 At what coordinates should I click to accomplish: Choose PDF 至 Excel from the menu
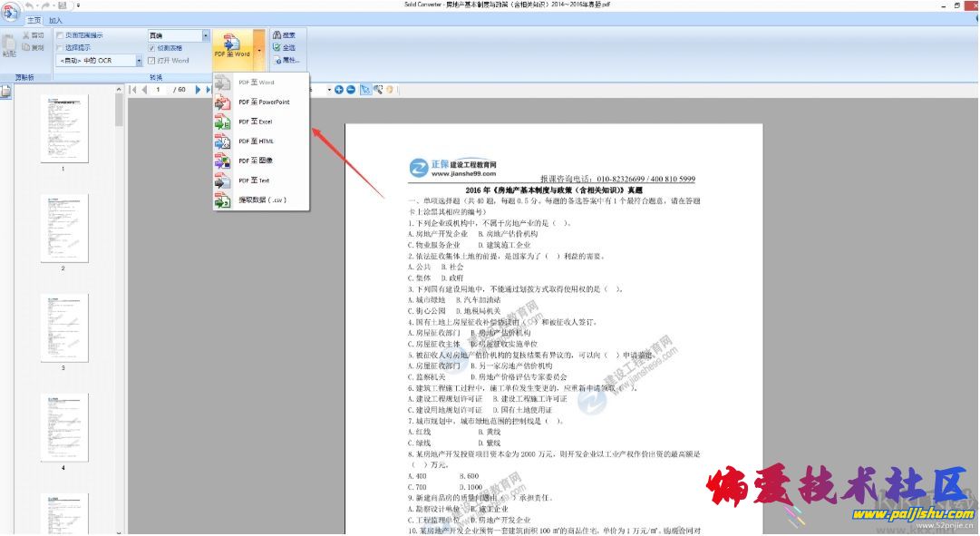point(255,122)
